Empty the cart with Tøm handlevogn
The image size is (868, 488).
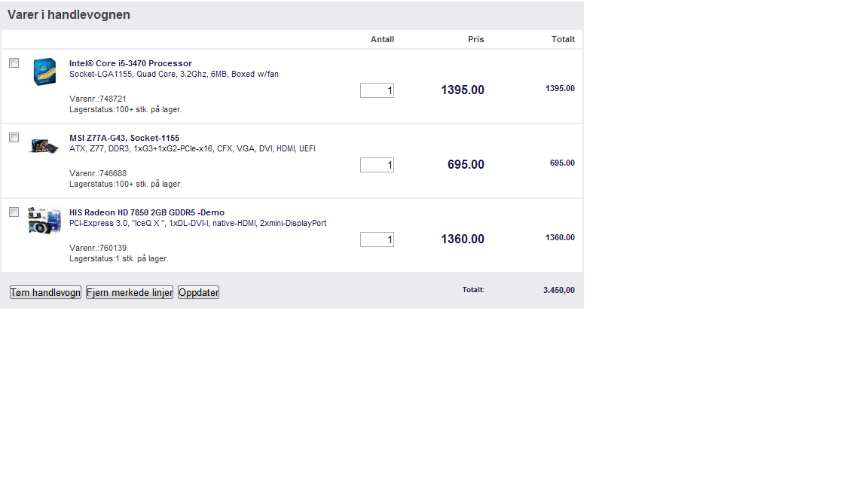pos(45,292)
